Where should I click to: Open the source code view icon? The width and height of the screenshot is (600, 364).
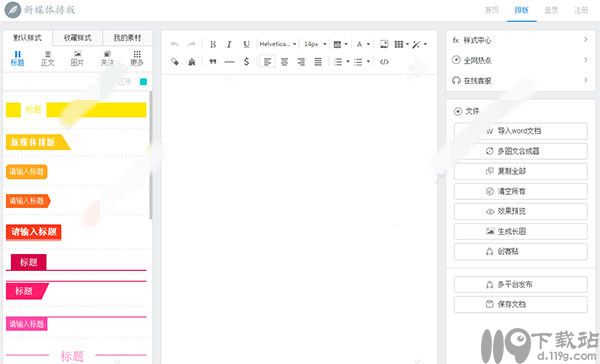click(384, 62)
